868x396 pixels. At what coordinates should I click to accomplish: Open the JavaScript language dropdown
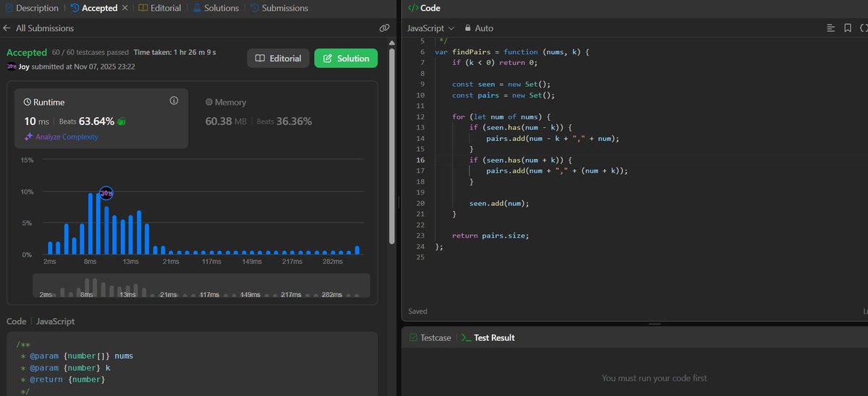(x=431, y=28)
